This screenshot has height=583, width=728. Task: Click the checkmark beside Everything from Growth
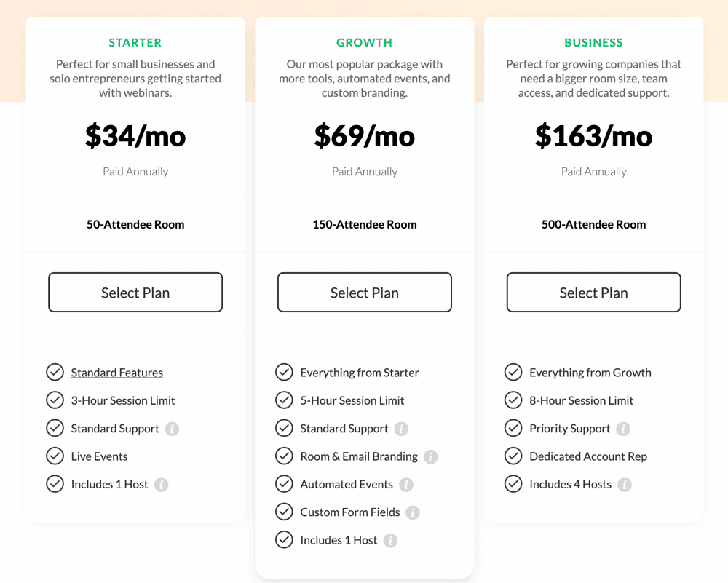(x=513, y=373)
